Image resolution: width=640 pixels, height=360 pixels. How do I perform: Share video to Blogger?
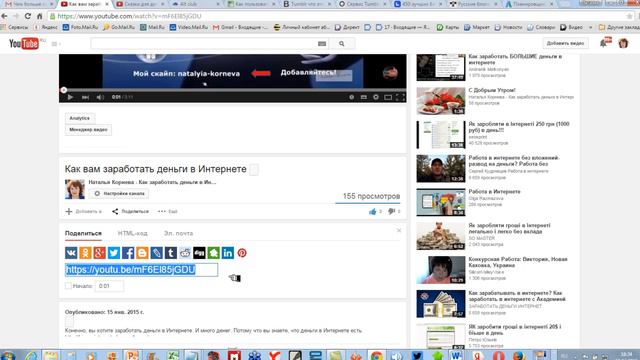pos(142,253)
